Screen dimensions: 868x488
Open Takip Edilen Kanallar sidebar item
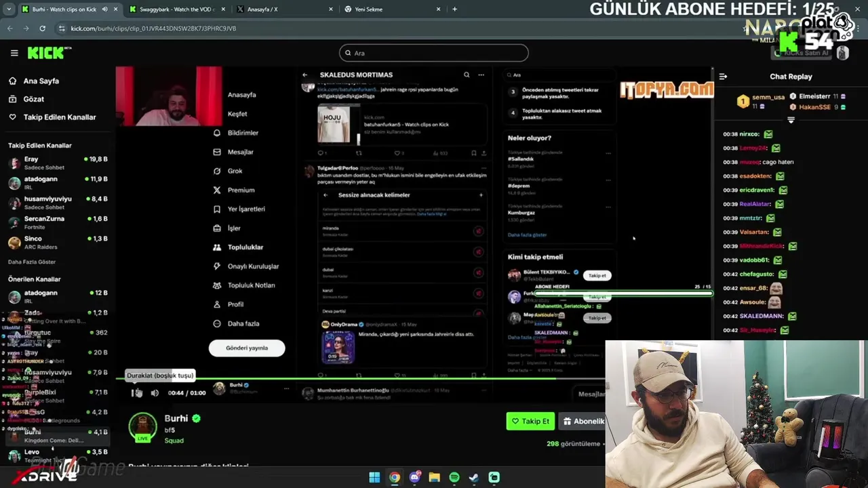52,117
